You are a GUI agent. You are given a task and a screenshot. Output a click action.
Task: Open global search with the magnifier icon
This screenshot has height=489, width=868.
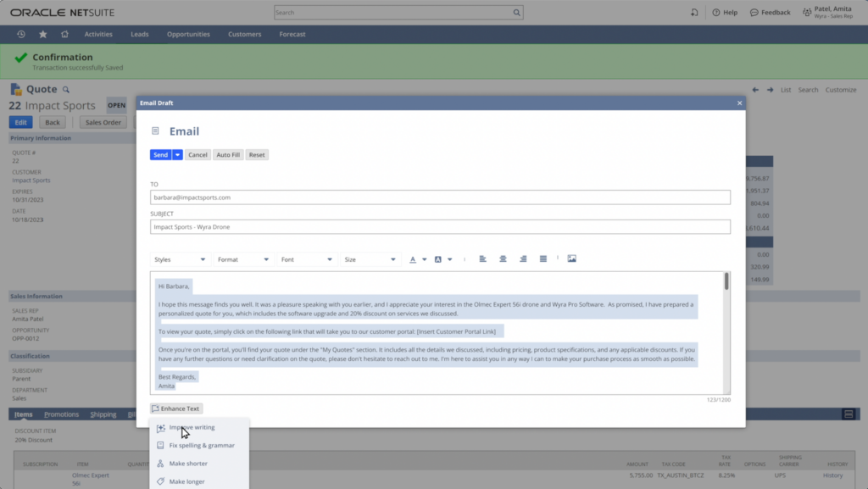[516, 12]
